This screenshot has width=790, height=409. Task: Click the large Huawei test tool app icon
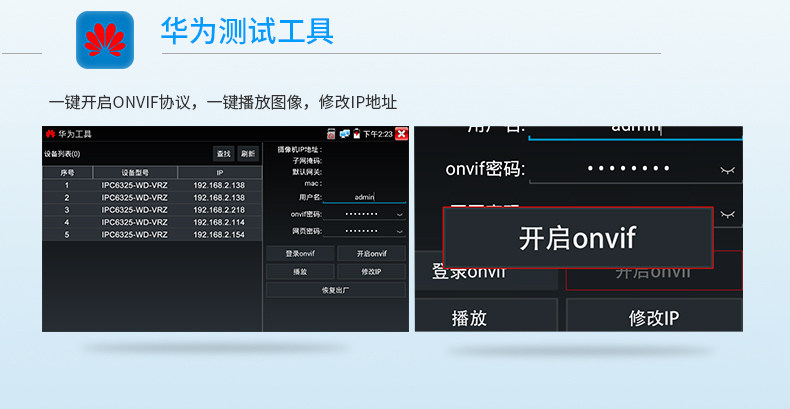pyautogui.click(x=105, y=40)
